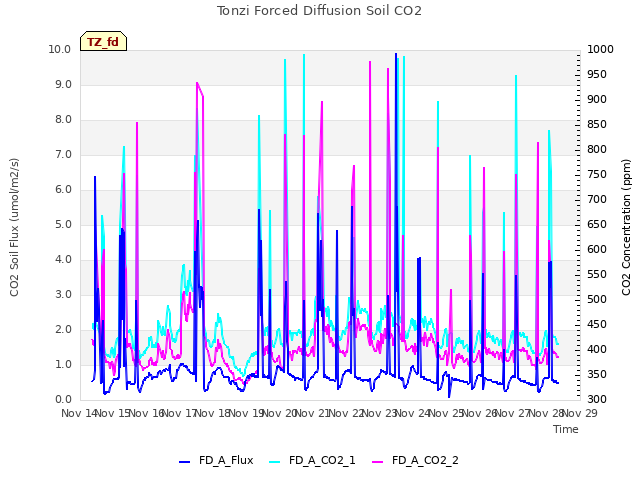Click the chart title Tonzi Forced Diffusion Soil CO2

click(319, 11)
